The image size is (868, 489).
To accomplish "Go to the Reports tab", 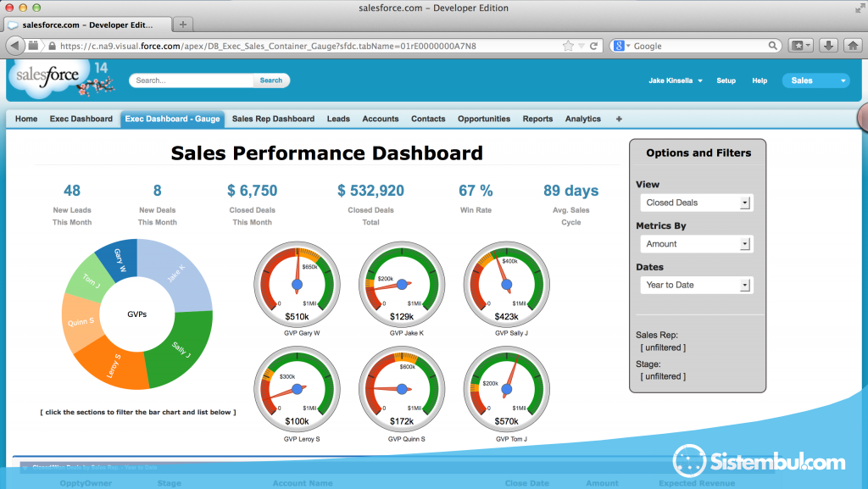I will (x=537, y=119).
